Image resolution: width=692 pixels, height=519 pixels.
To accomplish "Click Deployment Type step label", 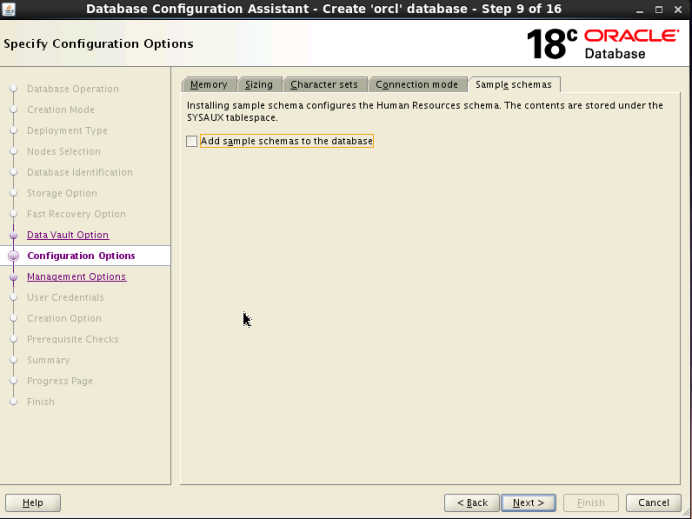I will coord(67,131).
